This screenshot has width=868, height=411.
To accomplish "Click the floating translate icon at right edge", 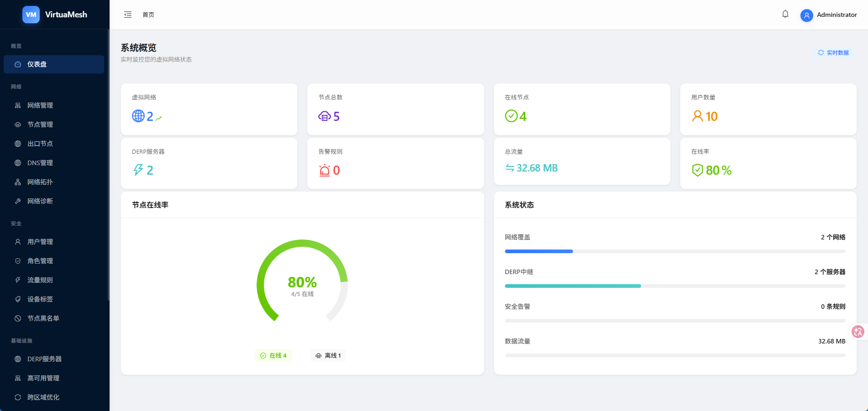I will pos(858,332).
